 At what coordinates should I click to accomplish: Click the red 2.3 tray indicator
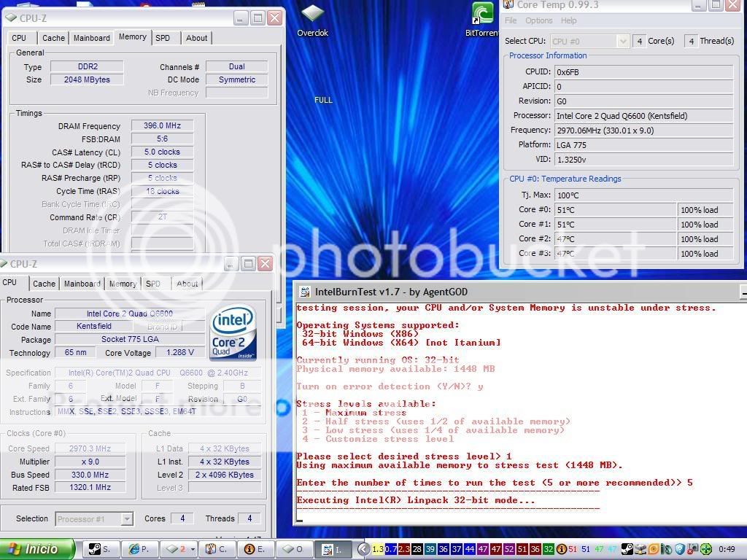[x=403, y=549]
